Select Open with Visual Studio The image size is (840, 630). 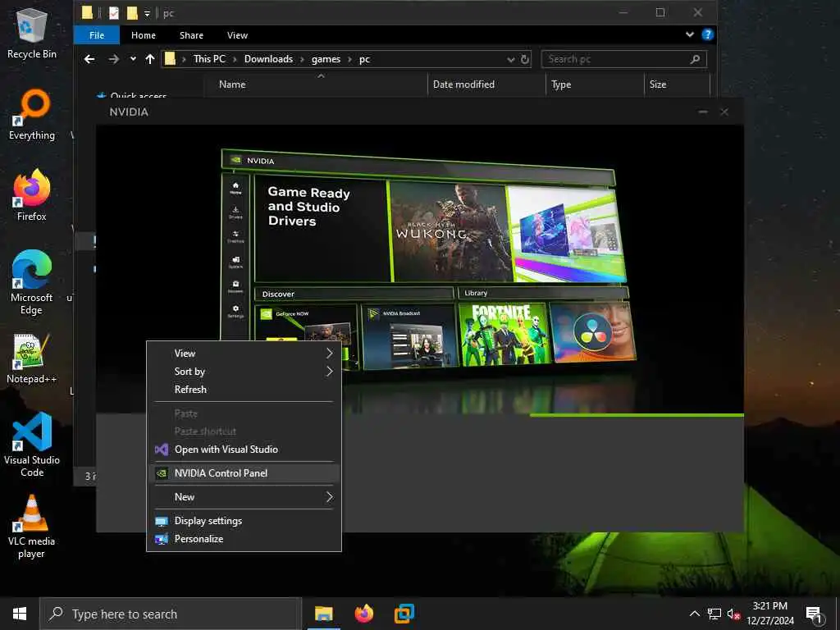pos(244,450)
